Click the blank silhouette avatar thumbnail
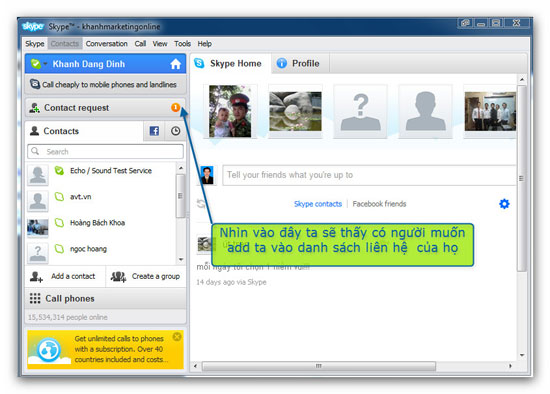 point(425,112)
